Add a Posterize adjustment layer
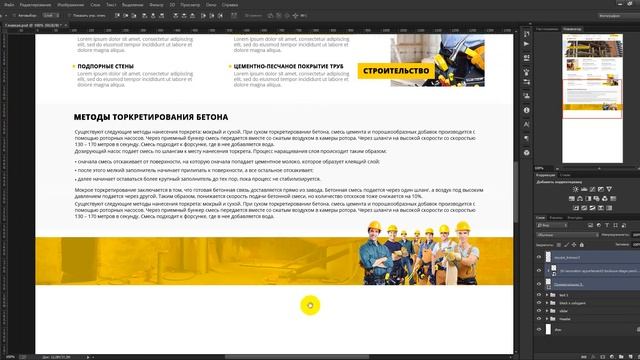The width and height of the screenshot is (640, 360). pos(584,208)
